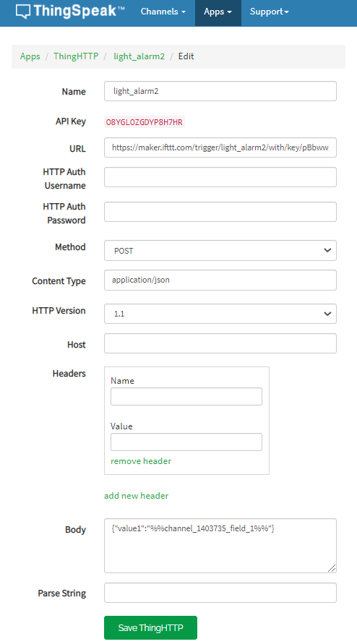Focus the Name input field

[x=220, y=91]
